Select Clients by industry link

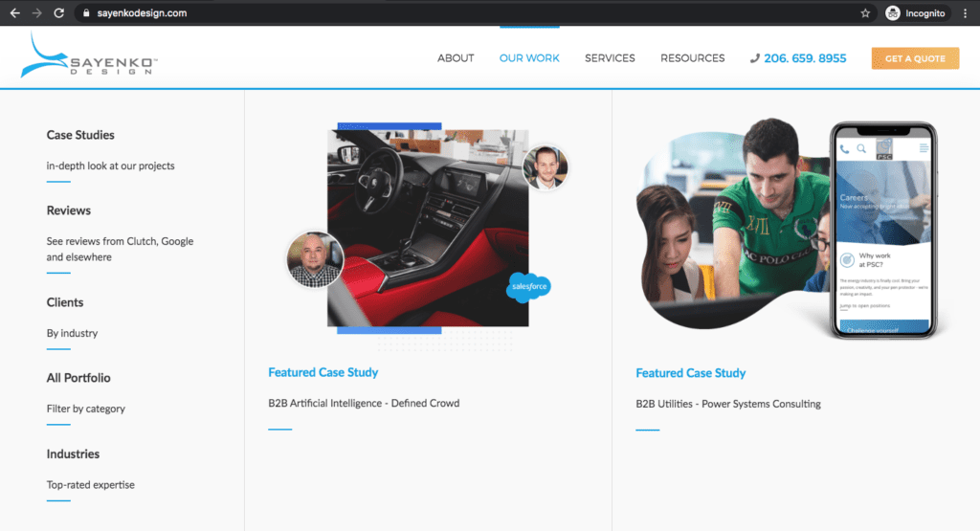72,333
